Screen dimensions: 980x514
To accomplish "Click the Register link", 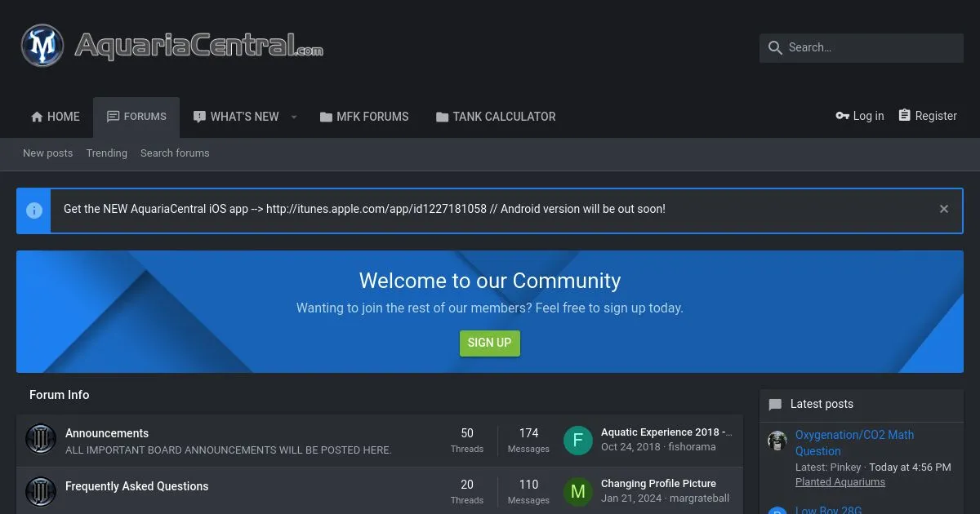I will 927,116.
